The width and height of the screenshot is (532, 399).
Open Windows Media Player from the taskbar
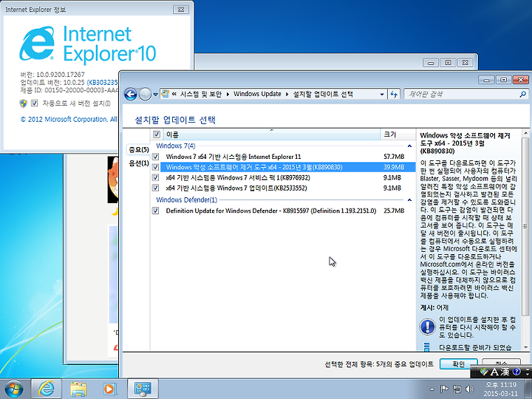point(109,389)
